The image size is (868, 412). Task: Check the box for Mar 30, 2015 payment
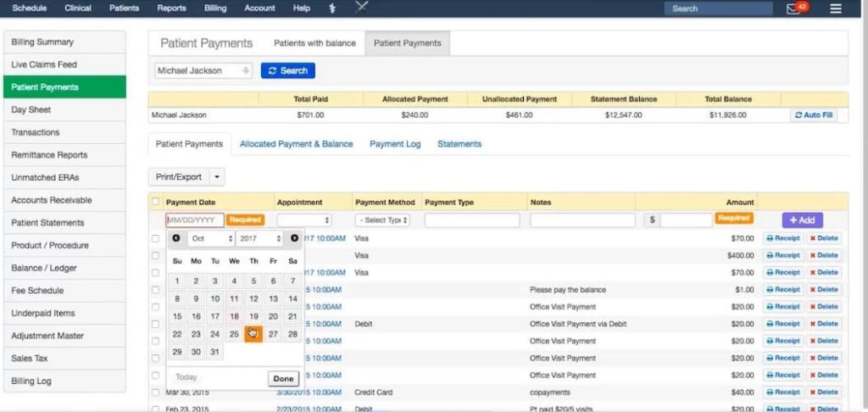155,393
